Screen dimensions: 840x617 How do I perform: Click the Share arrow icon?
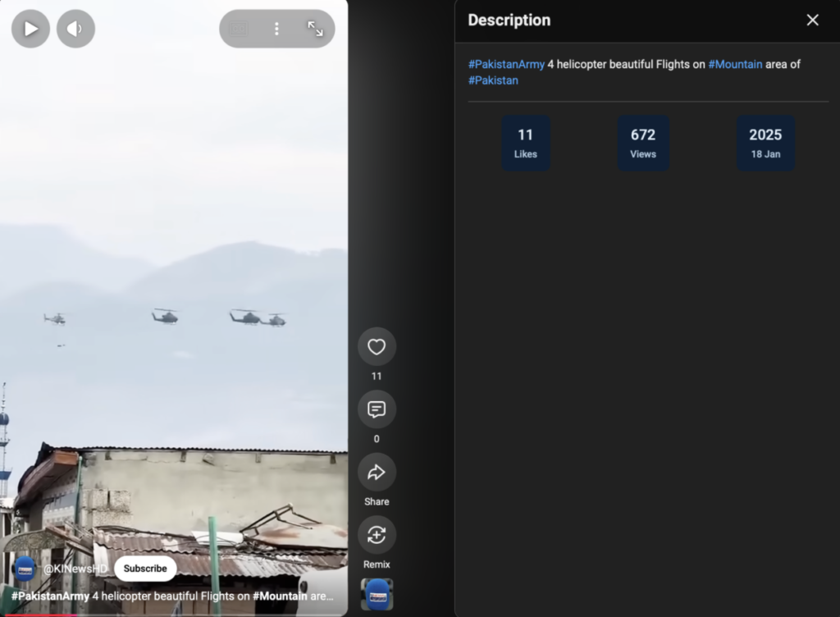(377, 472)
